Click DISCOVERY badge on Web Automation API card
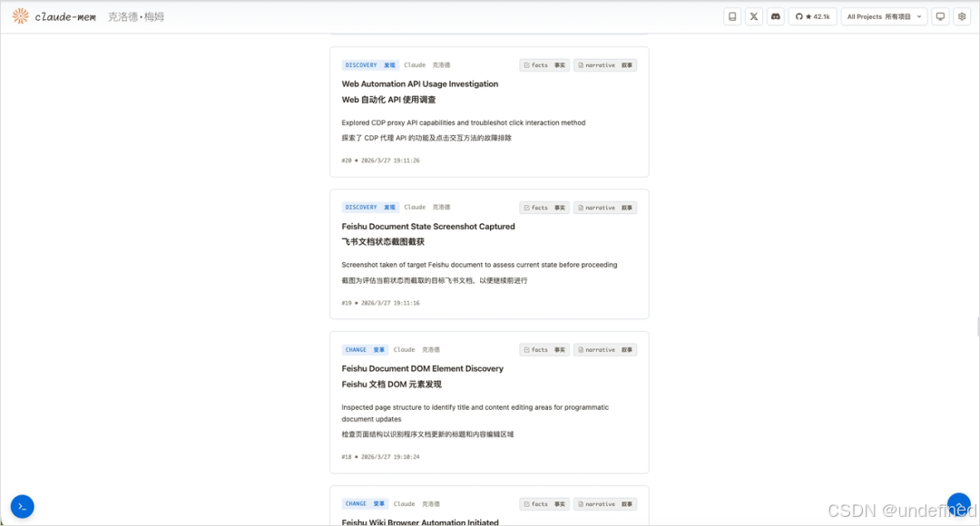Screen dimensions: 980x526 pos(370,65)
